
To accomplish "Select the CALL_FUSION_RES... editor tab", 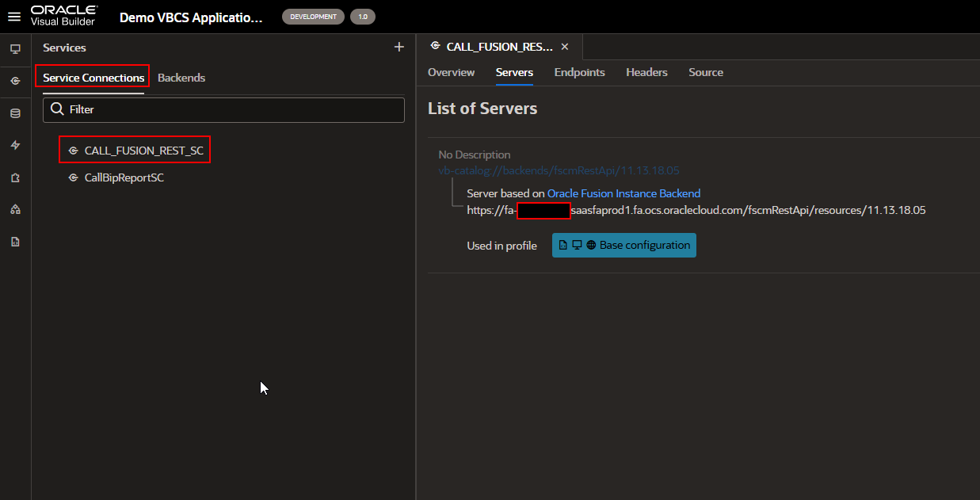I will pos(500,47).
